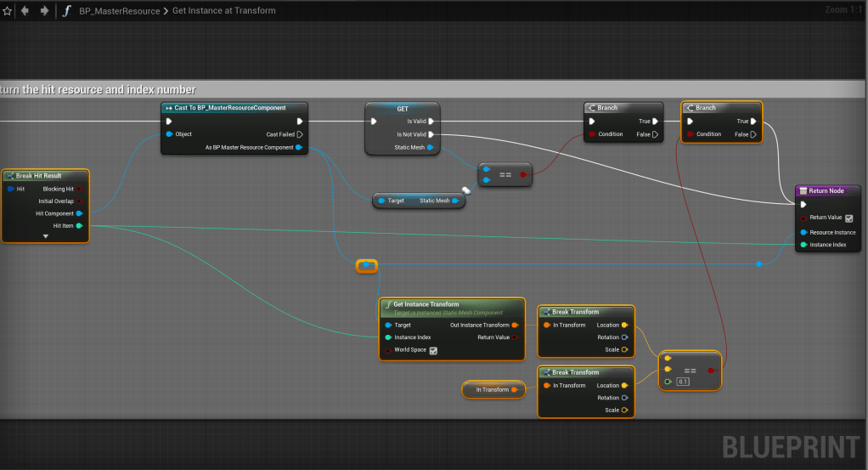Toggle the World Space checkbox
This screenshot has width=868, height=470.
coord(433,350)
